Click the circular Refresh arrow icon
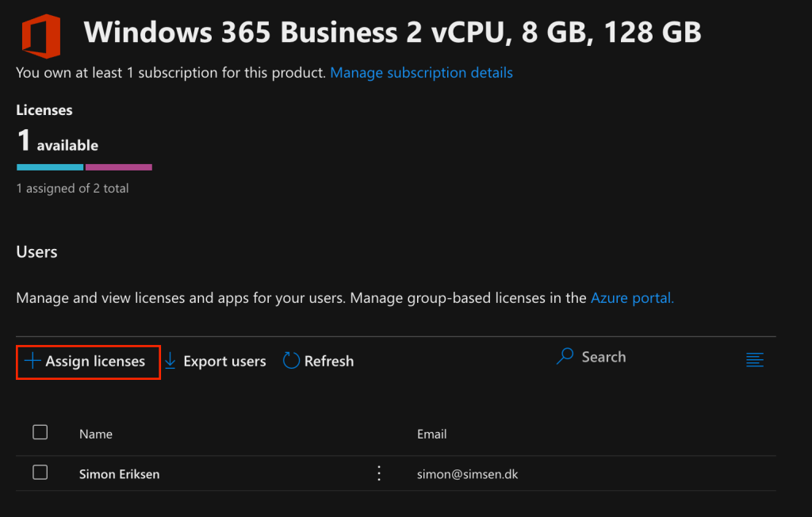Viewport: 812px width, 517px height. pyautogui.click(x=291, y=361)
